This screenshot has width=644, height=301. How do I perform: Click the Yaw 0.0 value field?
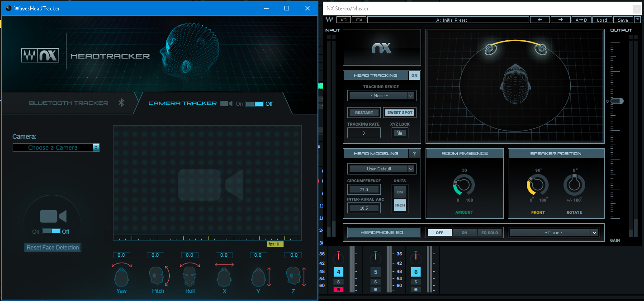[122, 255]
